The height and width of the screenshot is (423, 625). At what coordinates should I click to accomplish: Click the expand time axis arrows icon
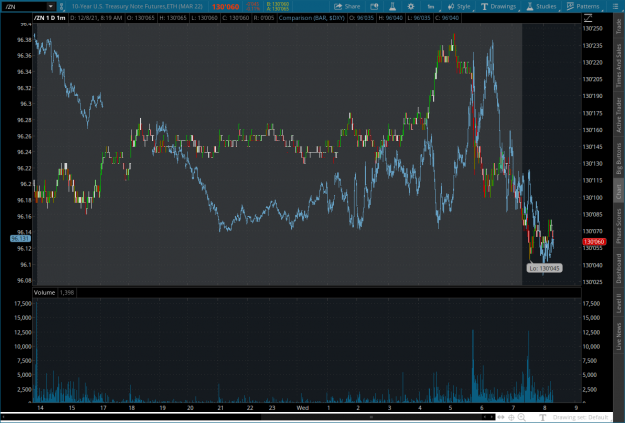501,417
